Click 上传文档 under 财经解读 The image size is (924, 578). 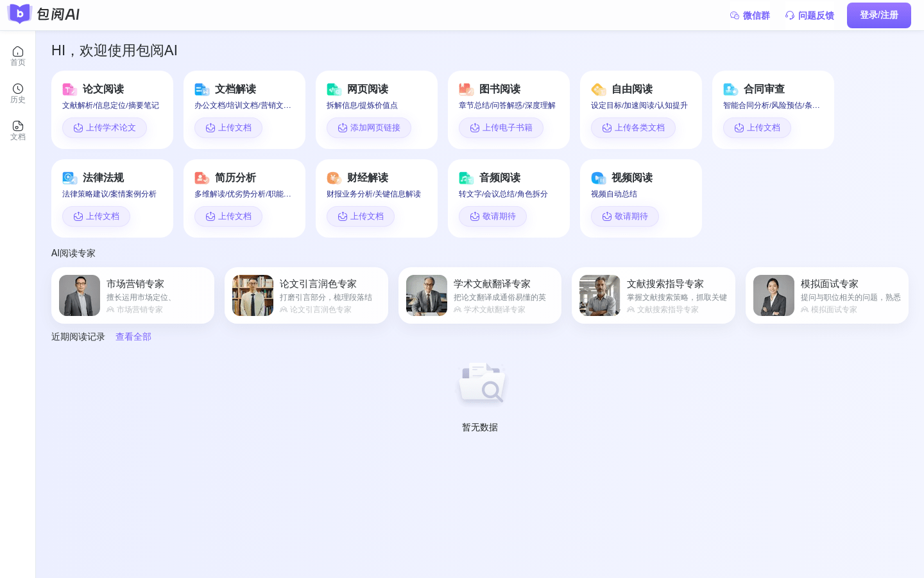[361, 216]
